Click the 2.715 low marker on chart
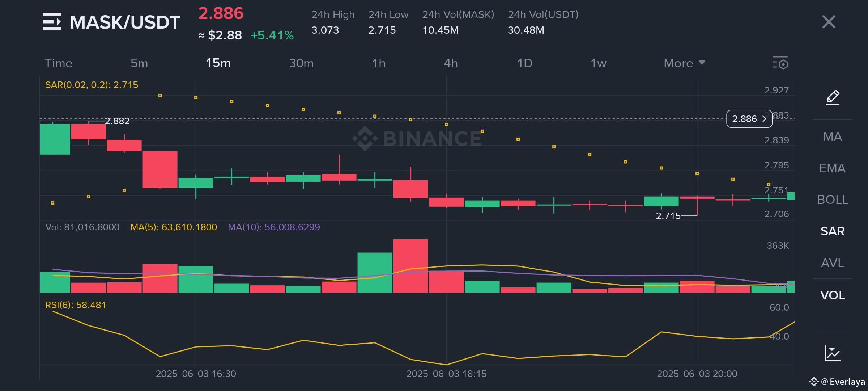This screenshot has height=391, width=868. pyautogui.click(x=668, y=216)
